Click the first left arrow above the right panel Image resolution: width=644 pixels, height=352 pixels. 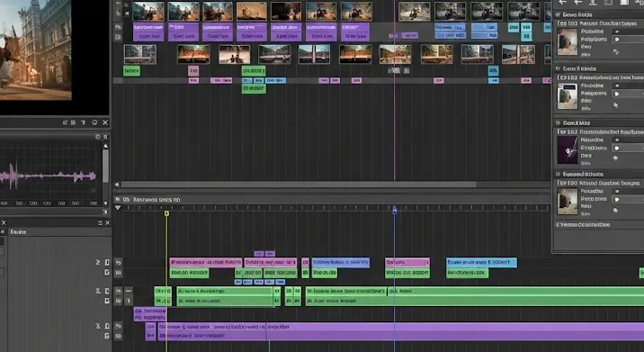coord(562,2)
